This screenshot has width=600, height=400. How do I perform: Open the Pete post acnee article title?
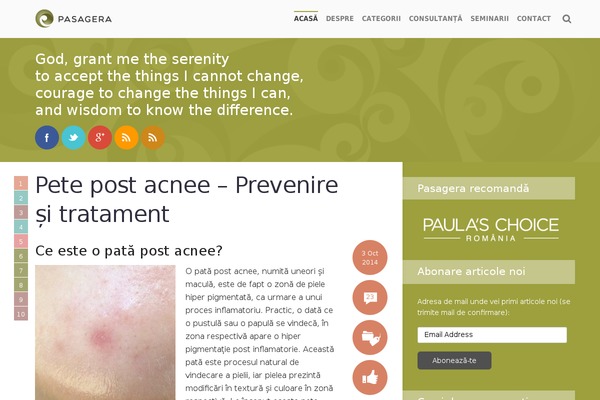pyautogui.click(x=187, y=199)
